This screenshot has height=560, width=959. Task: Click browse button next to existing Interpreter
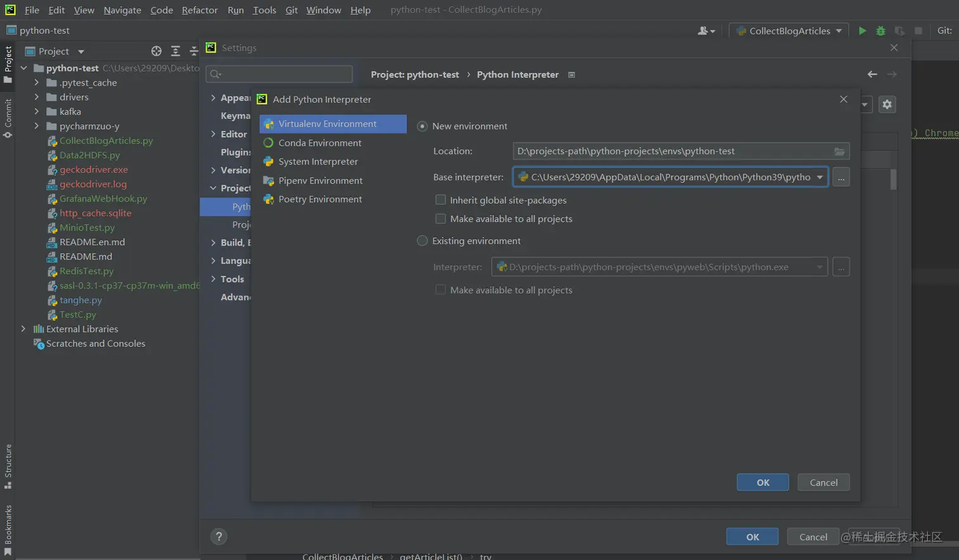841,267
